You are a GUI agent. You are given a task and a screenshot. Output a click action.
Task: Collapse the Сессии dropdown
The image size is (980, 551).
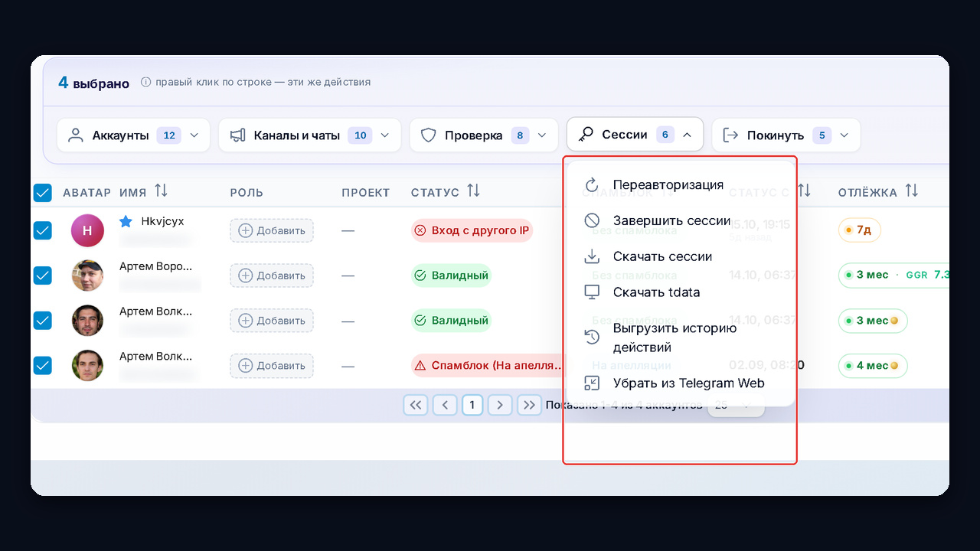coord(635,135)
